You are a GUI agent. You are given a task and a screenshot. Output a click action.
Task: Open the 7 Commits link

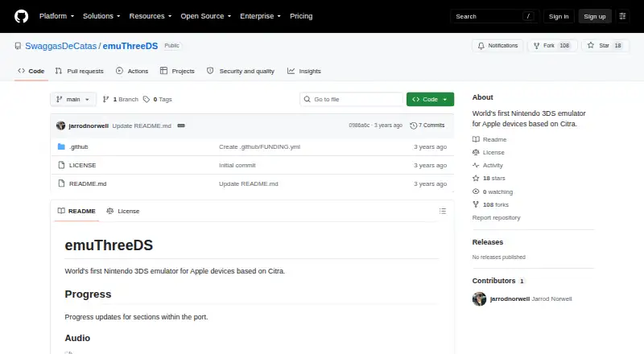pos(427,126)
